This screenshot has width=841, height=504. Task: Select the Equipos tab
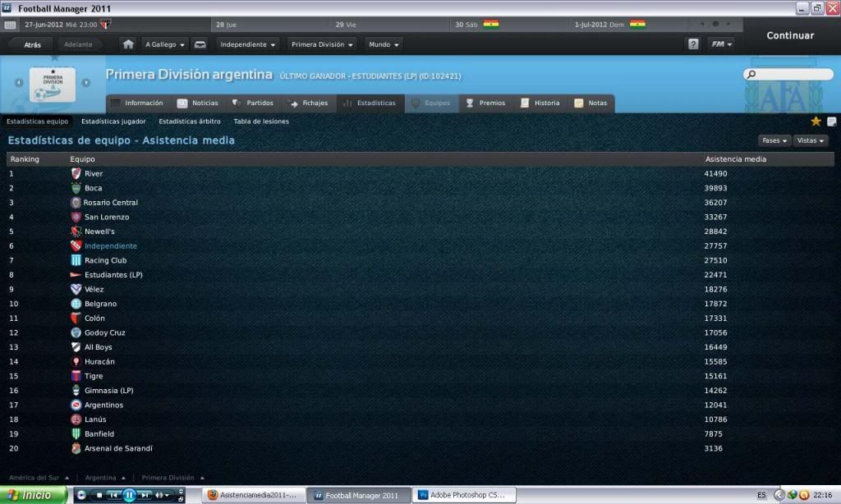point(432,103)
